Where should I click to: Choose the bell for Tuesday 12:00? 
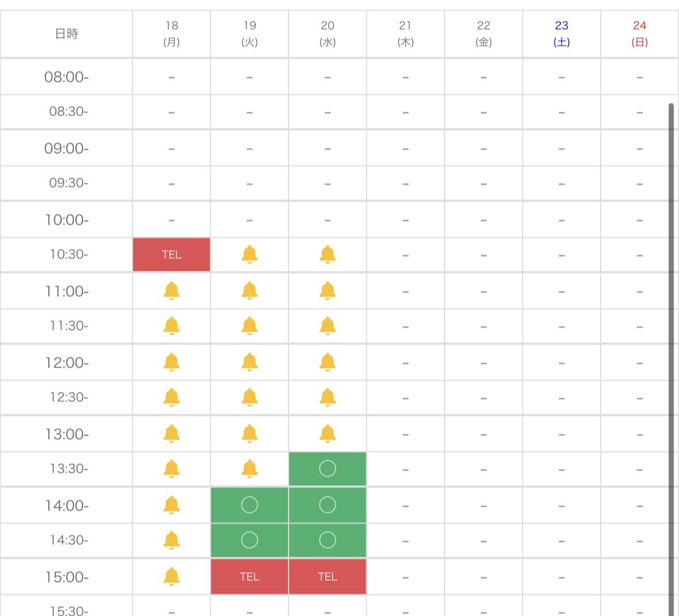pos(249,362)
